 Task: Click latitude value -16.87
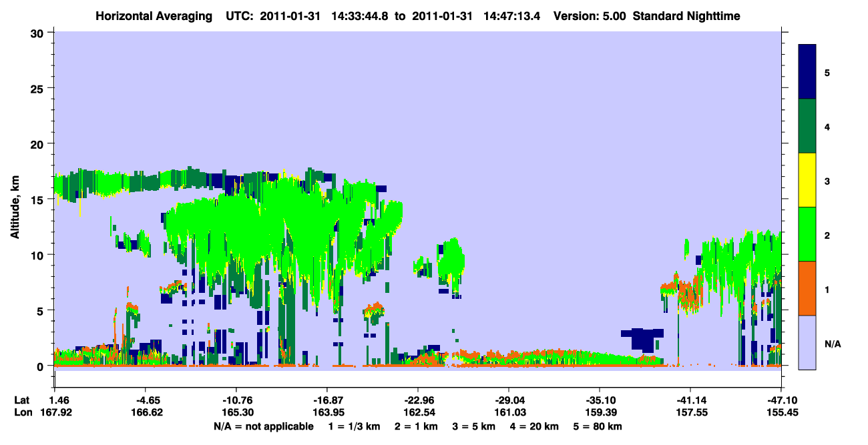[327, 400]
